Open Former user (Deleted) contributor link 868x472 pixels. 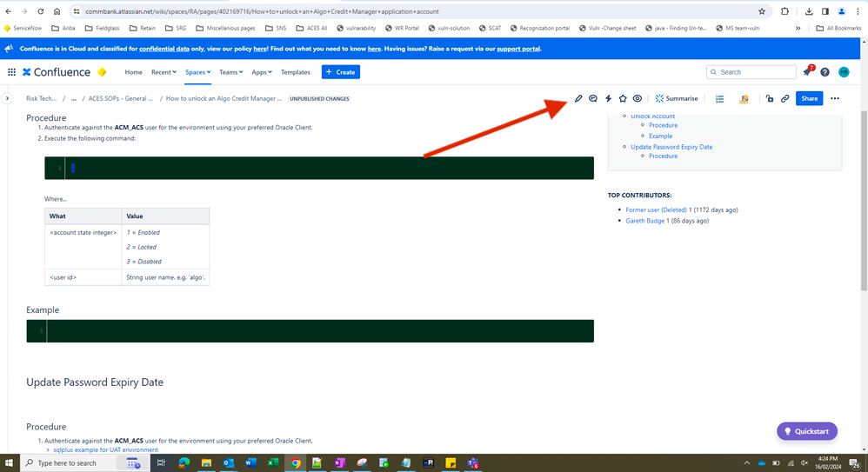(x=656, y=209)
